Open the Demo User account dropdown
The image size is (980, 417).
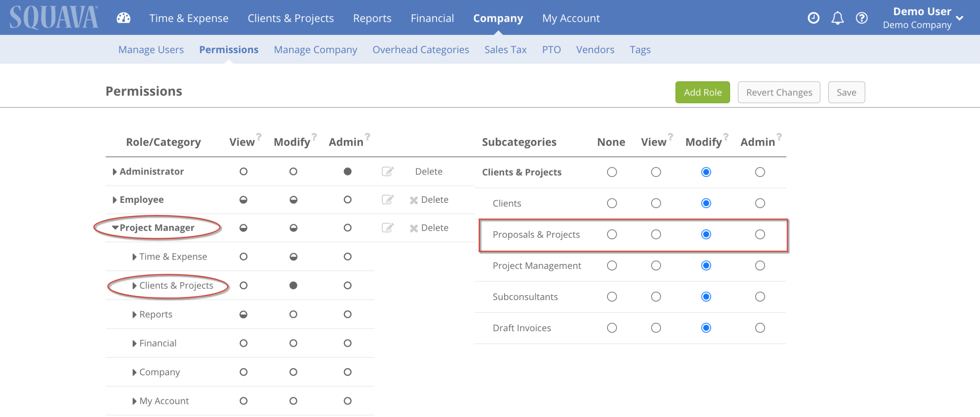[x=923, y=18]
